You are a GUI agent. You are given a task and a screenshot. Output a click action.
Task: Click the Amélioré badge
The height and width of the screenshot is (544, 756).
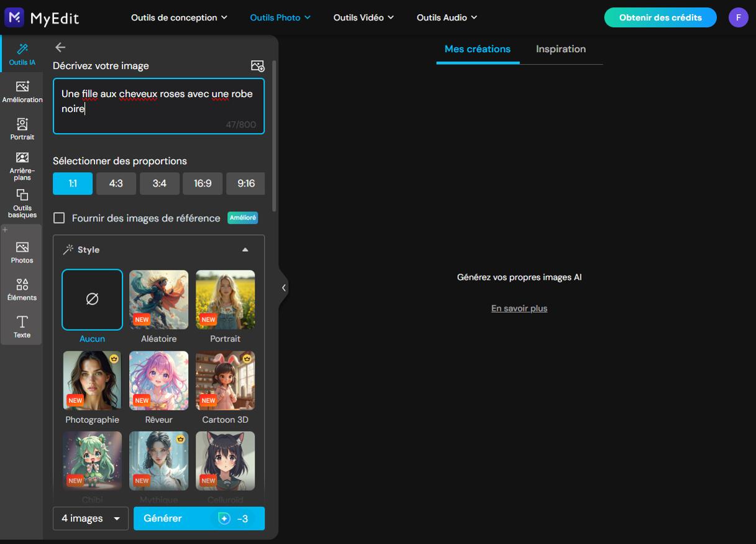(242, 218)
